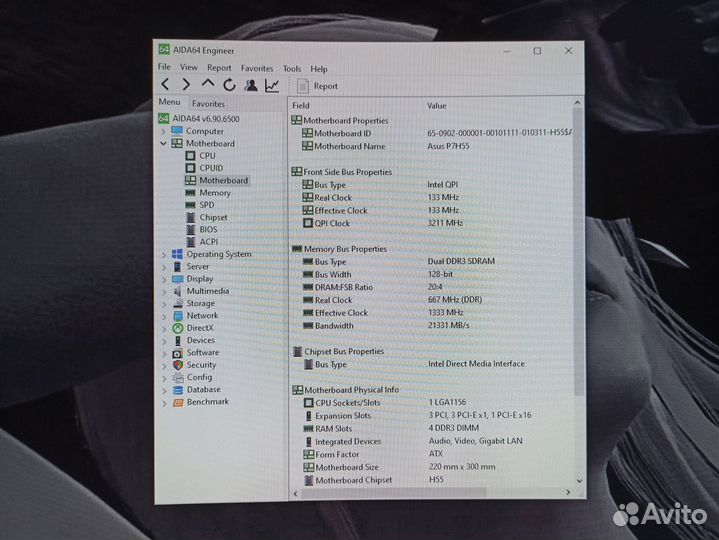The height and width of the screenshot is (540, 719).
Task: Select the Motherboard ID row
Action: [431, 133]
